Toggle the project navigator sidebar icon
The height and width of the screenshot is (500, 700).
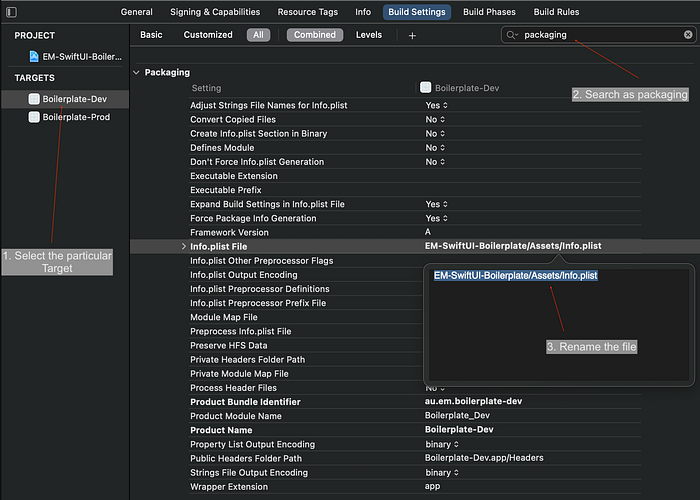(12, 12)
